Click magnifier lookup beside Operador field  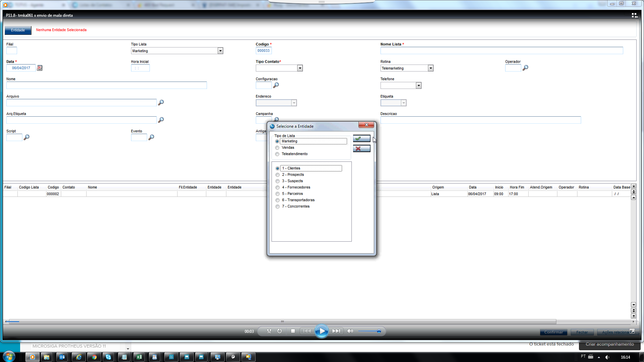(525, 68)
